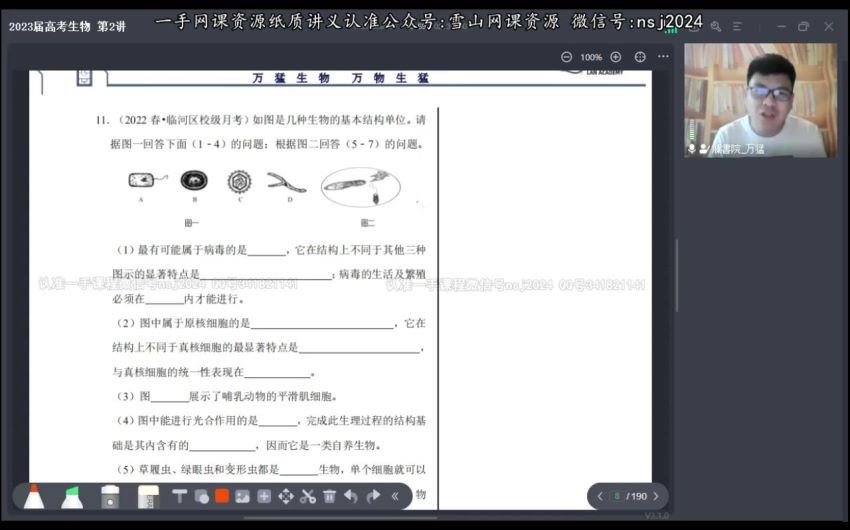Collapse the annotation toolbar

[395, 496]
